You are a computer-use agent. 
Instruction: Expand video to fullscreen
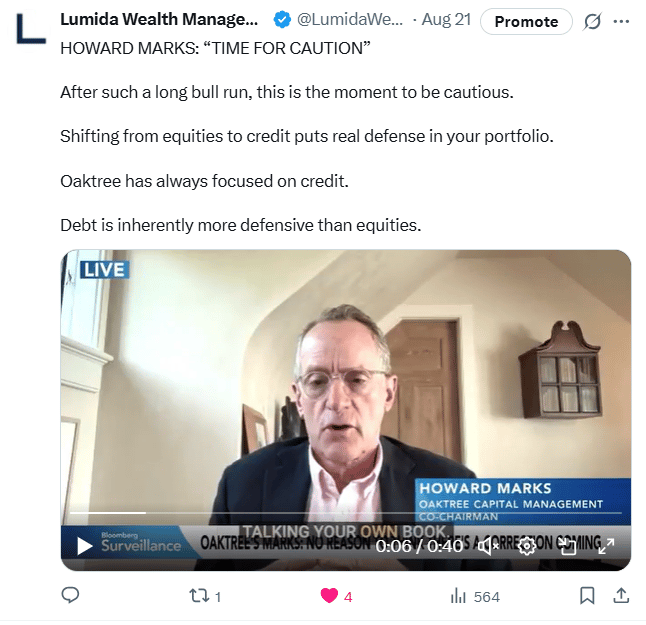606,546
